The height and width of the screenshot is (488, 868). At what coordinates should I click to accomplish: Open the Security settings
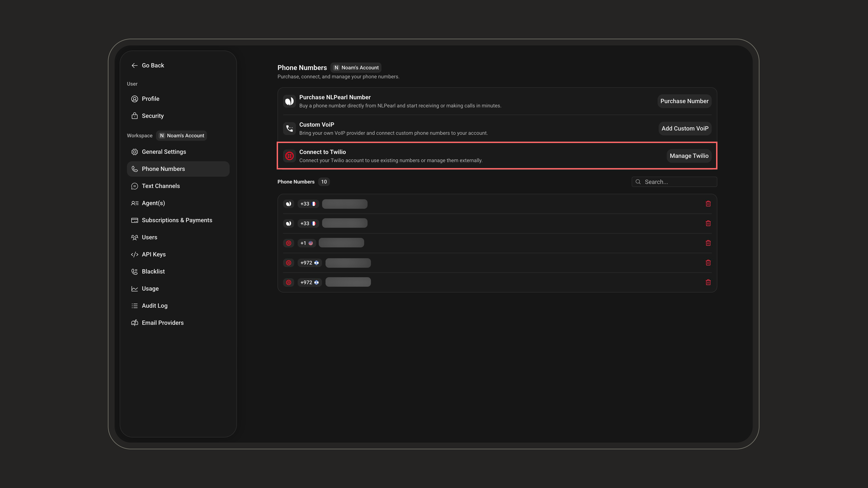click(x=178, y=116)
